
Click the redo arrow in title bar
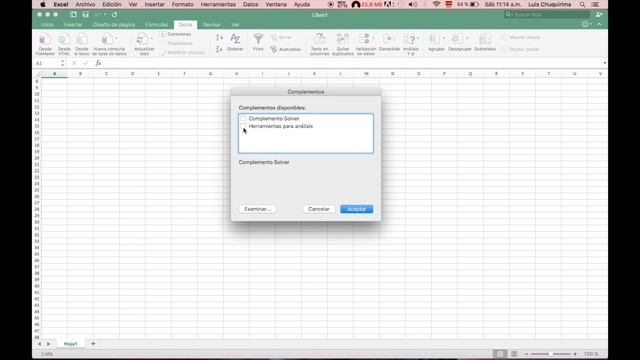[x=115, y=15]
